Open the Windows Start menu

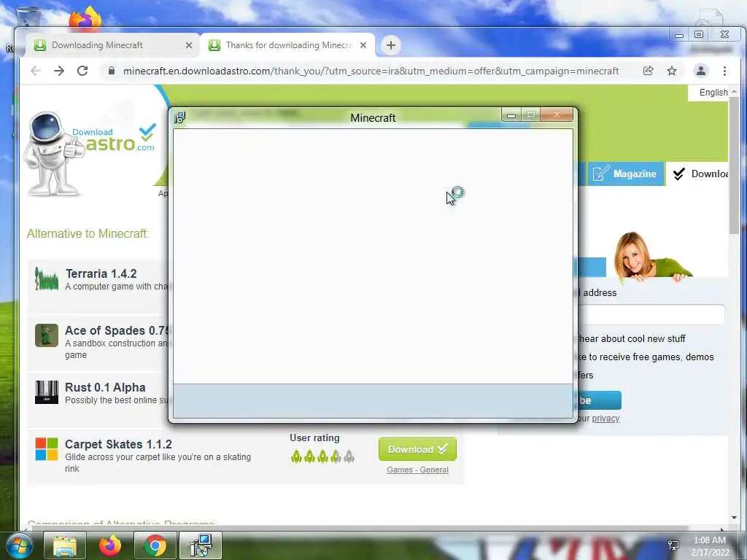(18, 545)
